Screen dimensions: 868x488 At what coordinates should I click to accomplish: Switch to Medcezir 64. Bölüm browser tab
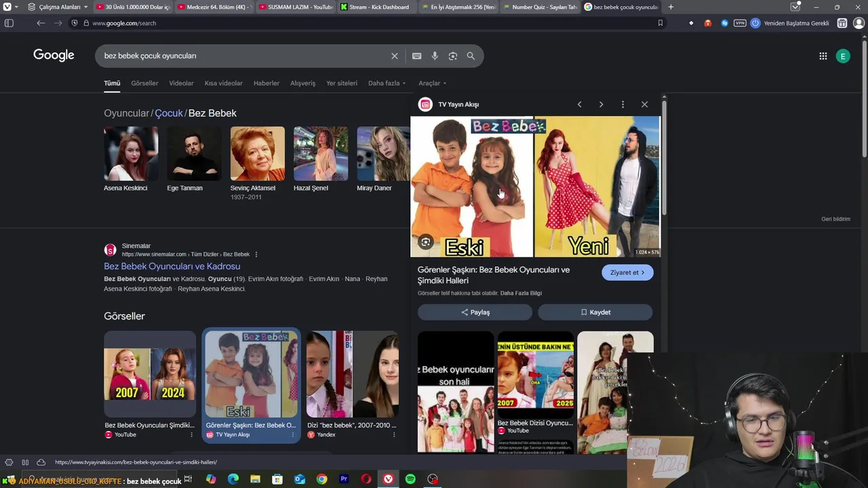pos(214,7)
